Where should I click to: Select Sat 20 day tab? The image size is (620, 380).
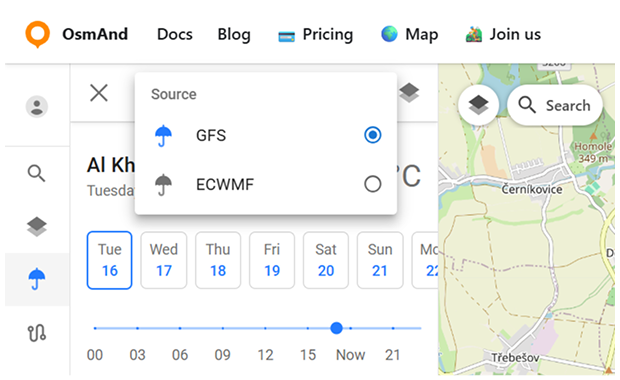[x=326, y=260]
